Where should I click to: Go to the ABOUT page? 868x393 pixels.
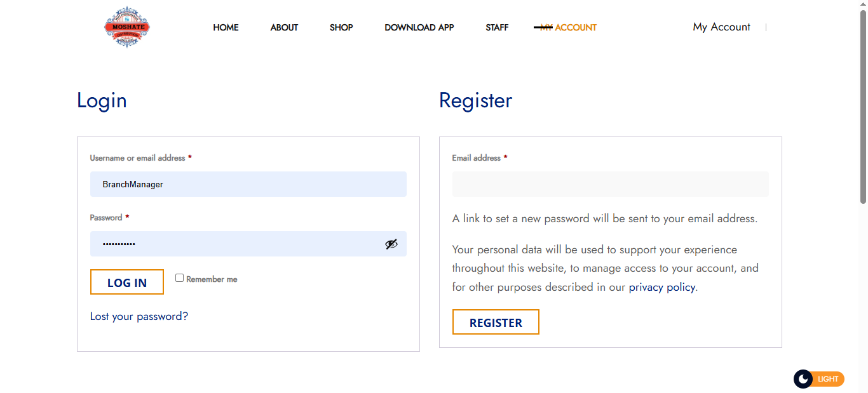[x=284, y=27]
